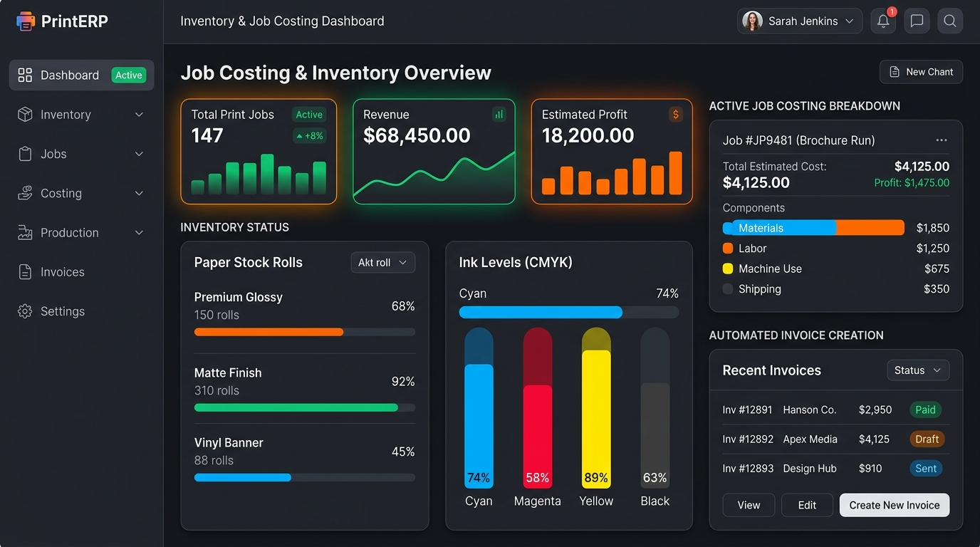Open Settings in the sidebar
Screen dimensions: 980x547
tap(82, 311)
